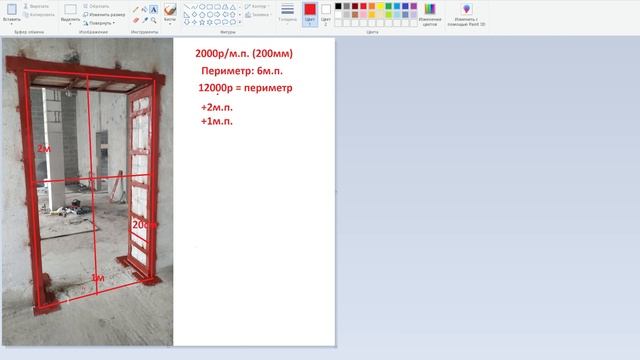Viewport: 640px width, 360px height.
Task: Choose the Curve shape
Action: coord(194,7)
